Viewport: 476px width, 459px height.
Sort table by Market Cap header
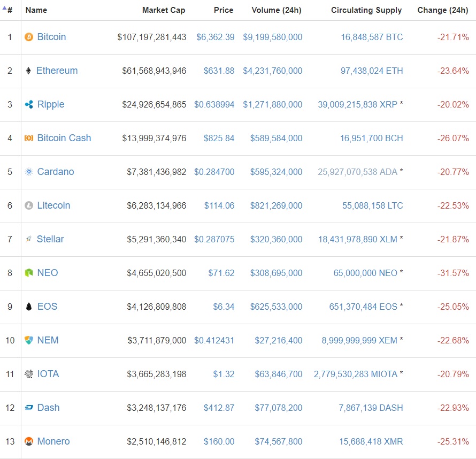164,10
